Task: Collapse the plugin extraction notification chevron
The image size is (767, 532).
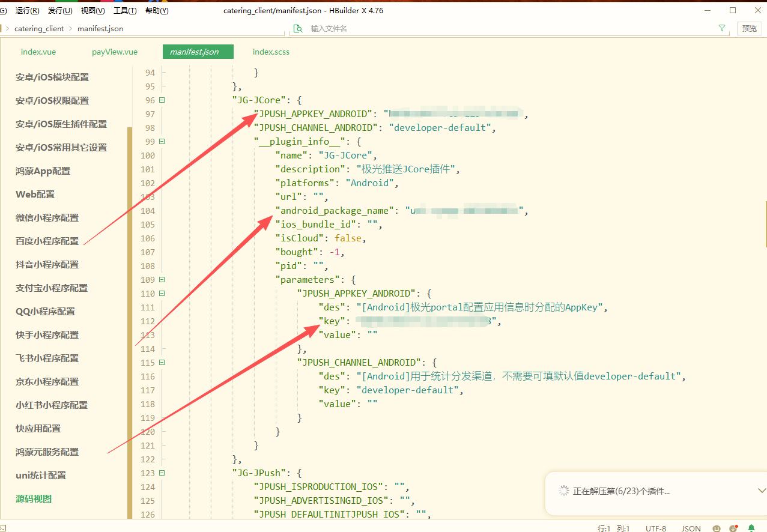Action: pos(762,491)
